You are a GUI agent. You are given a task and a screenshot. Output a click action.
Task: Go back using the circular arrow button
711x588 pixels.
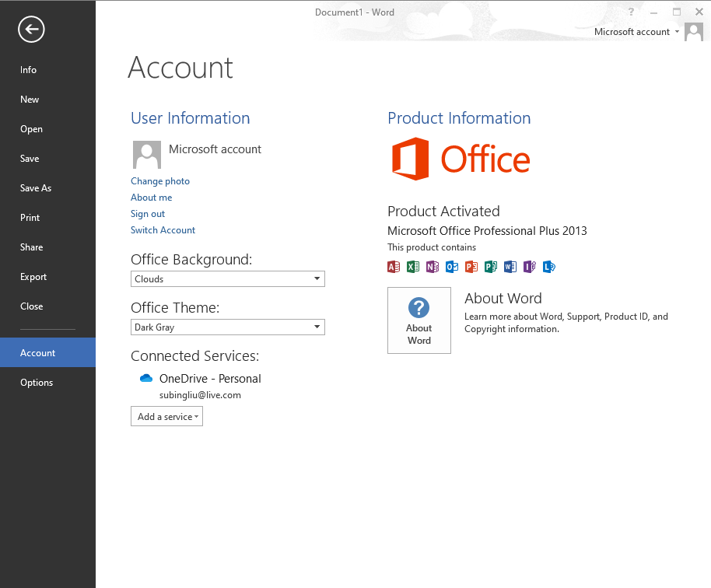[x=31, y=30]
